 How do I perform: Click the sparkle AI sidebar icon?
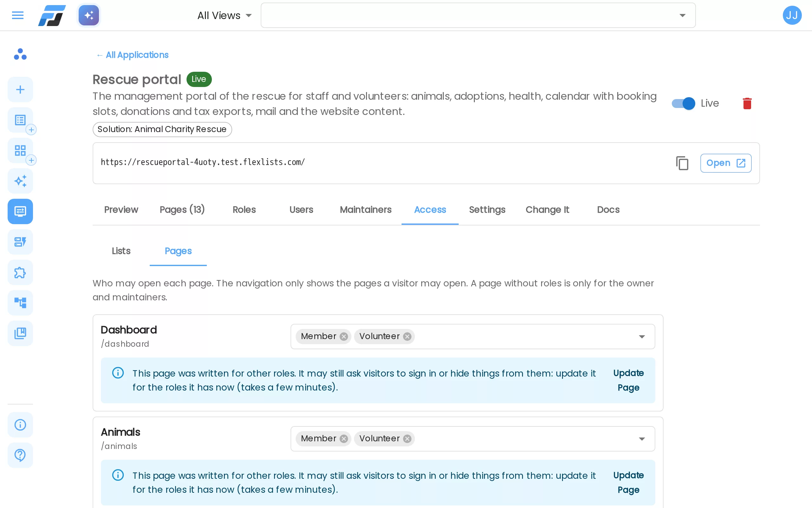pos(21,181)
